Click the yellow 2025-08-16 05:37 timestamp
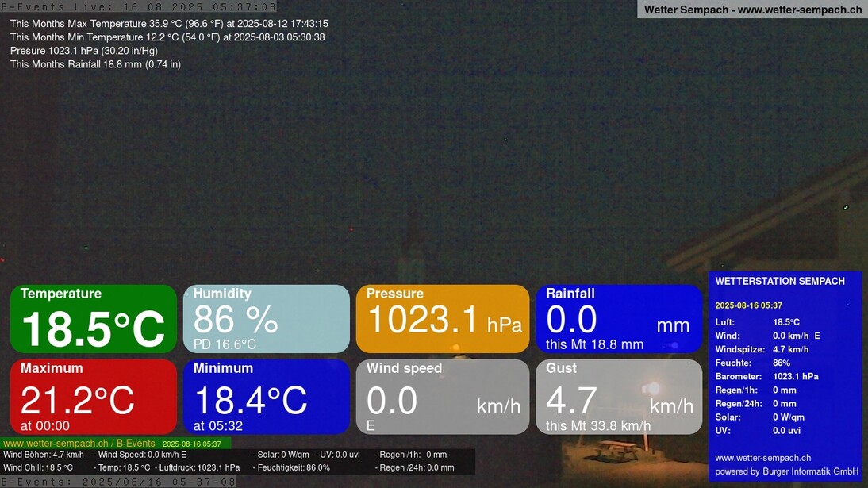Screen dimensions: 868x488 pyautogui.click(x=748, y=305)
